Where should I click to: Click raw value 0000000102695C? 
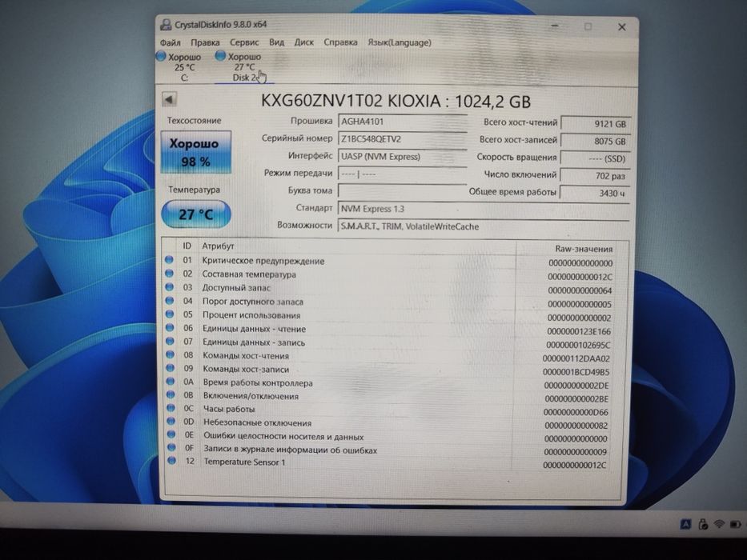tap(578, 345)
